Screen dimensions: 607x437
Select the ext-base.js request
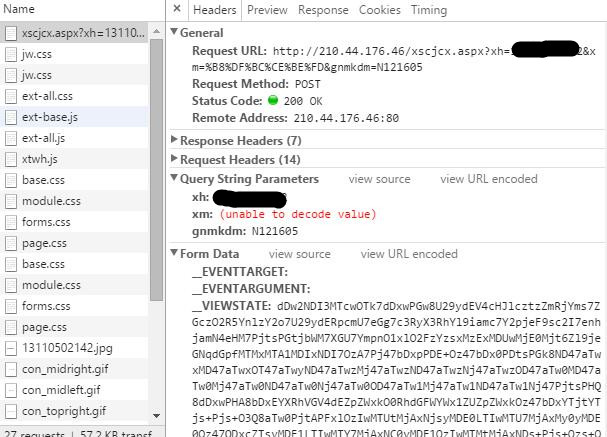(x=74, y=117)
